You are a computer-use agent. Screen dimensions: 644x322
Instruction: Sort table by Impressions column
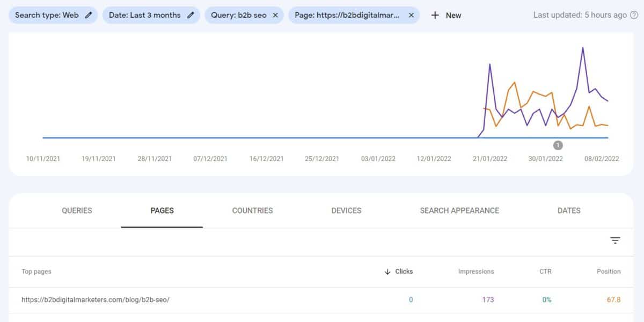(476, 272)
